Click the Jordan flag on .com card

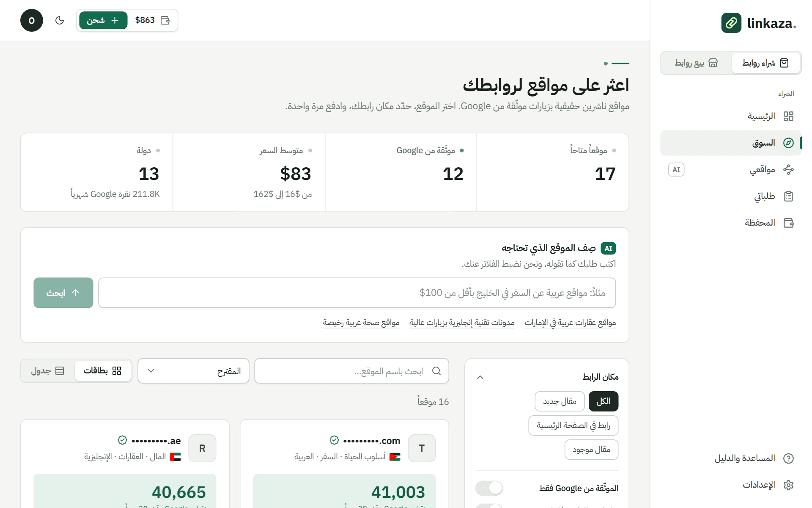pos(395,457)
